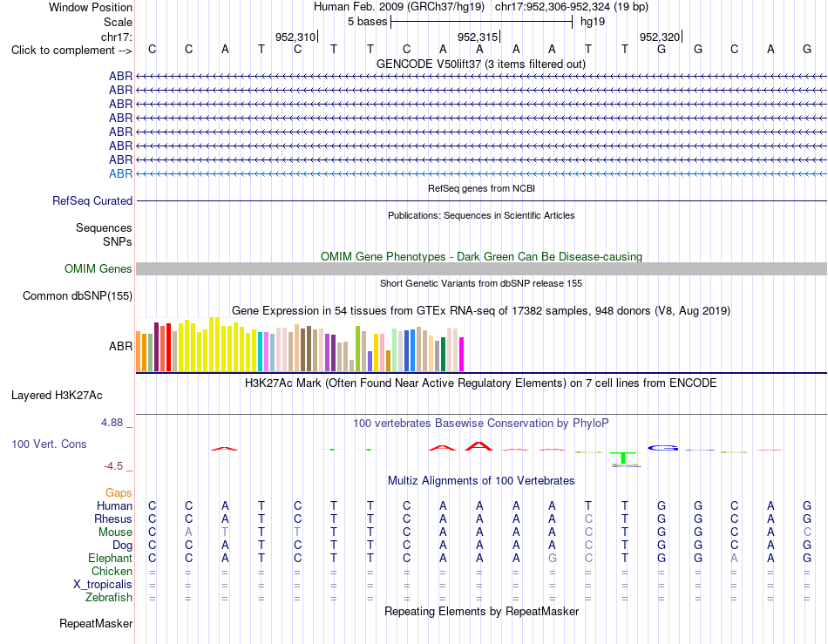828x644 pixels.
Task: Open 'Short Genetic Variants from dbSNP release 155'
Action: click(x=481, y=283)
